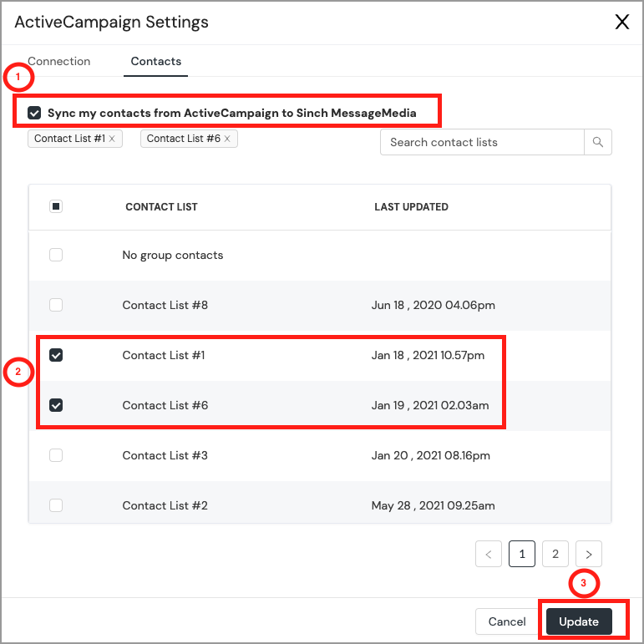Click the Jan 19, 2021 02.03am date
The image size is (644, 644).
pyautogui.click(x=430, y=405)
